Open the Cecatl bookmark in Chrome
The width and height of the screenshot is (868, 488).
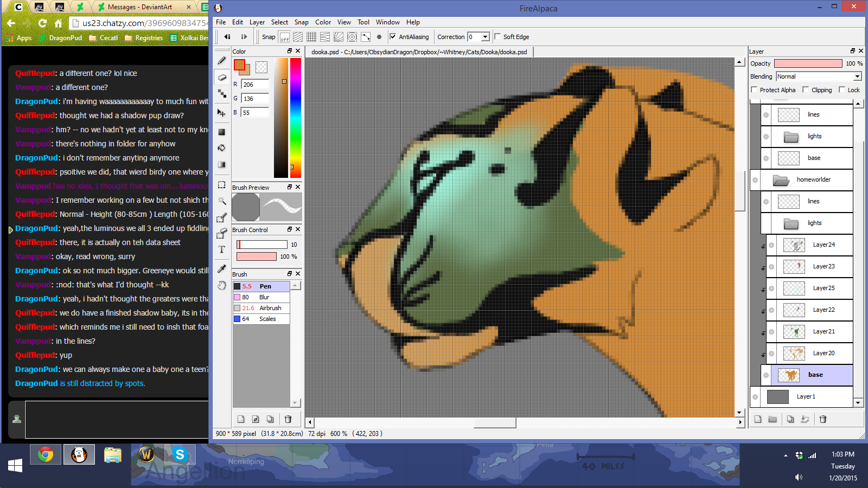click(103, 38)
